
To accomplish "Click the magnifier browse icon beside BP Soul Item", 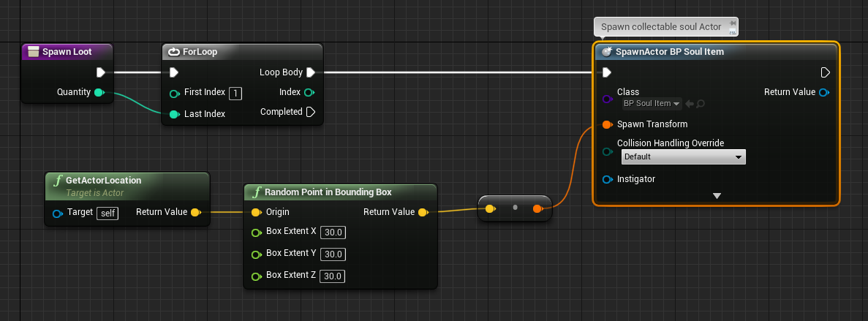I will pyautogui.click(x=701, y=104).
